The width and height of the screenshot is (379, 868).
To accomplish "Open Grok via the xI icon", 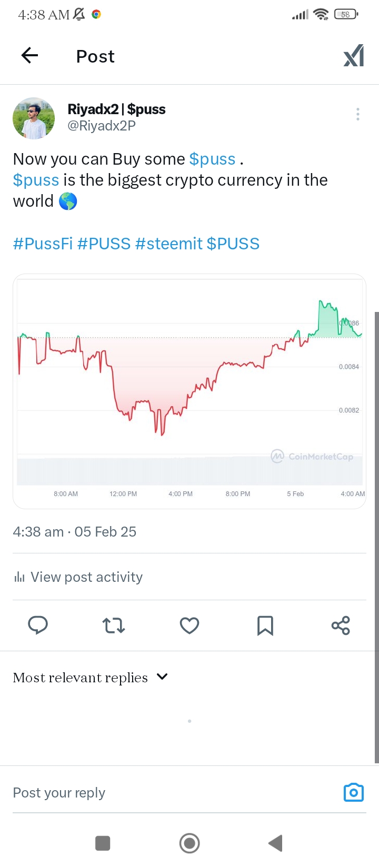I will pos(353,56).
